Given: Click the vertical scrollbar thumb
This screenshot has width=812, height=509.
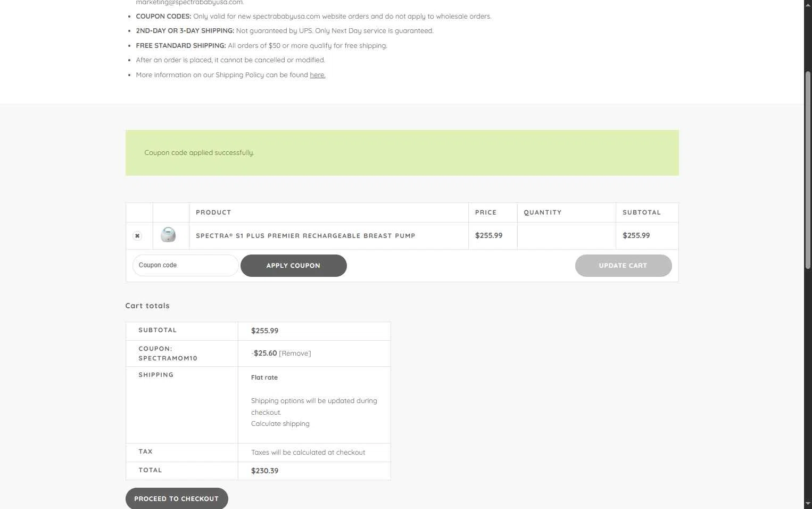Looking at the screenshot, I should [808, 170].
